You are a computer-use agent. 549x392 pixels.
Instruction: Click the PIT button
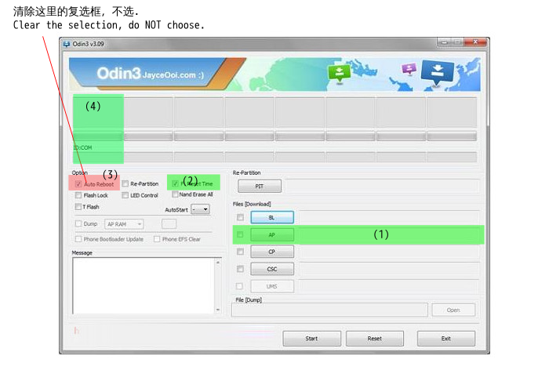coord(260,187)
